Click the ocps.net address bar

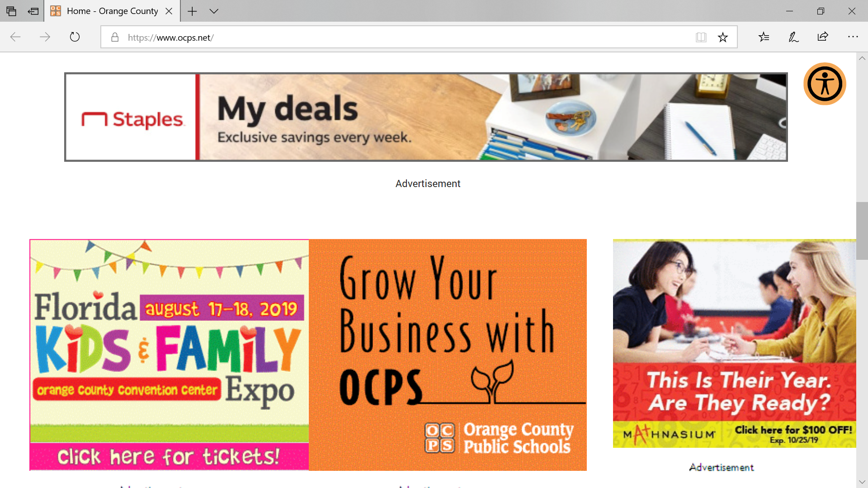tap(407, 38)
